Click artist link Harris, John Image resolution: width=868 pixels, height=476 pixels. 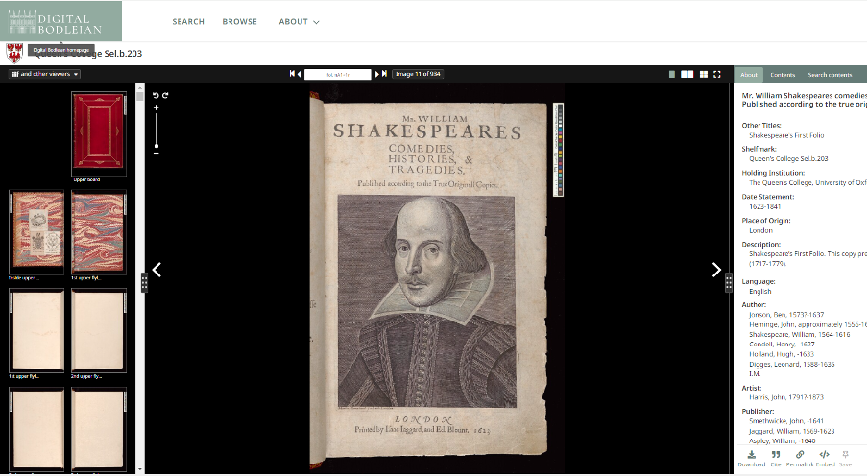coord(786,397)
